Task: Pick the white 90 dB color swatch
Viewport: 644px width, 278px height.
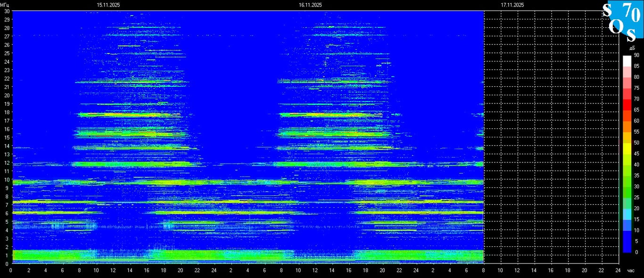Action: click(627, 60)
